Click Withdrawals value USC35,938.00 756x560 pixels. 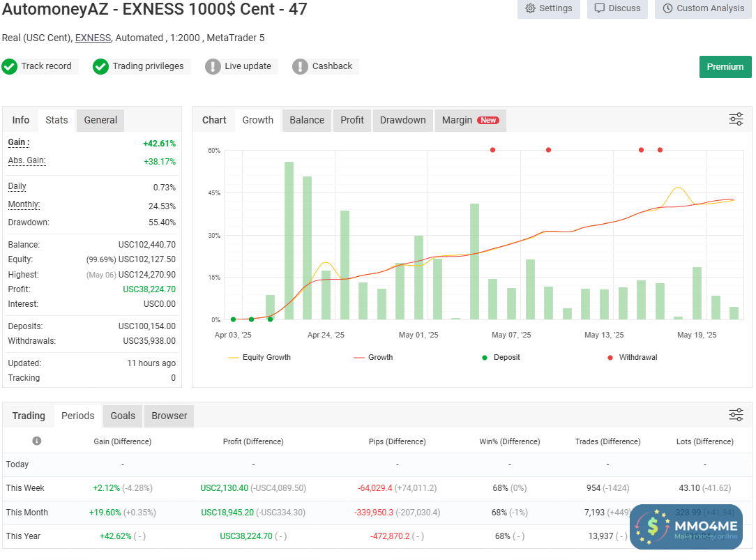149,341
